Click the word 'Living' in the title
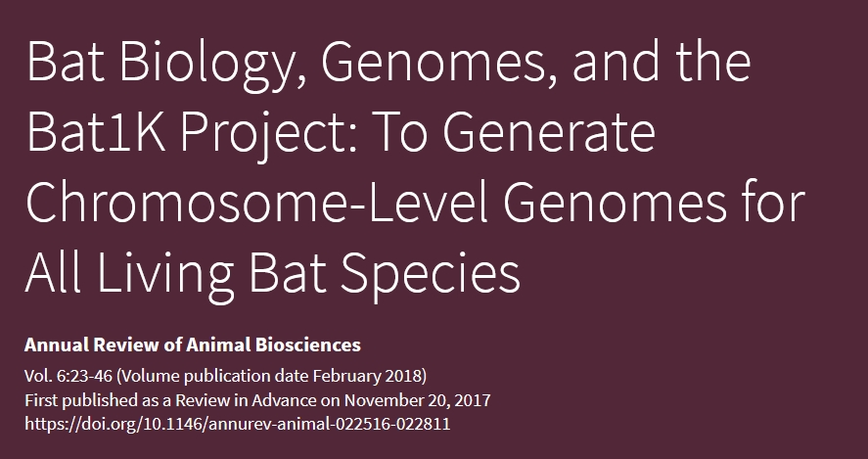868x459 pixels. 165,274
